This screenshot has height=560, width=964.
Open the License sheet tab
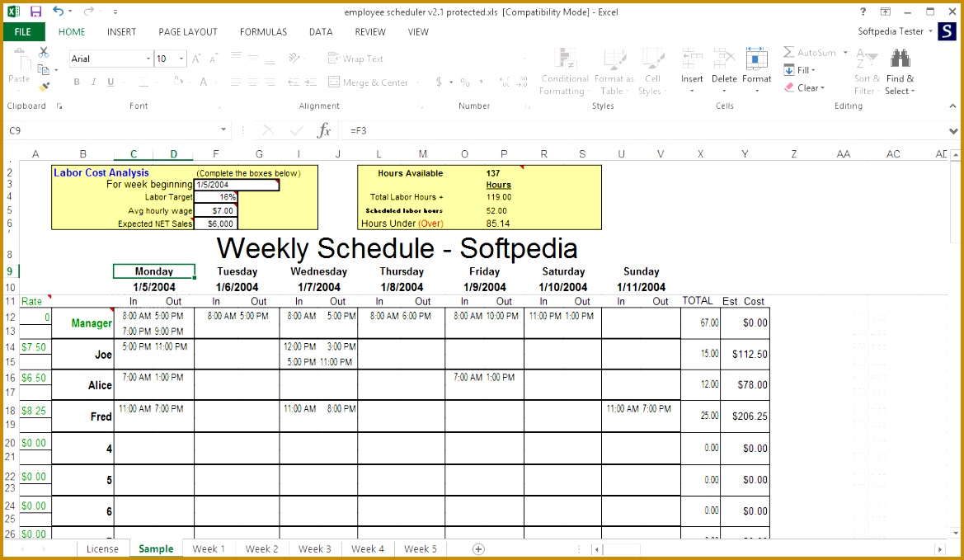pyautogui.click(x=102, y=549)
